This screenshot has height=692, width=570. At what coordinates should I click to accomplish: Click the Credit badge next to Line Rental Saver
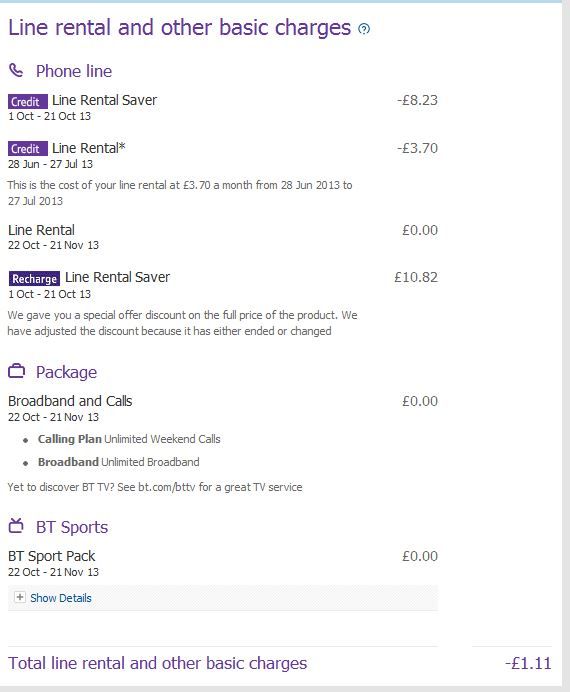pyautogui.click(x=27, y=102)
